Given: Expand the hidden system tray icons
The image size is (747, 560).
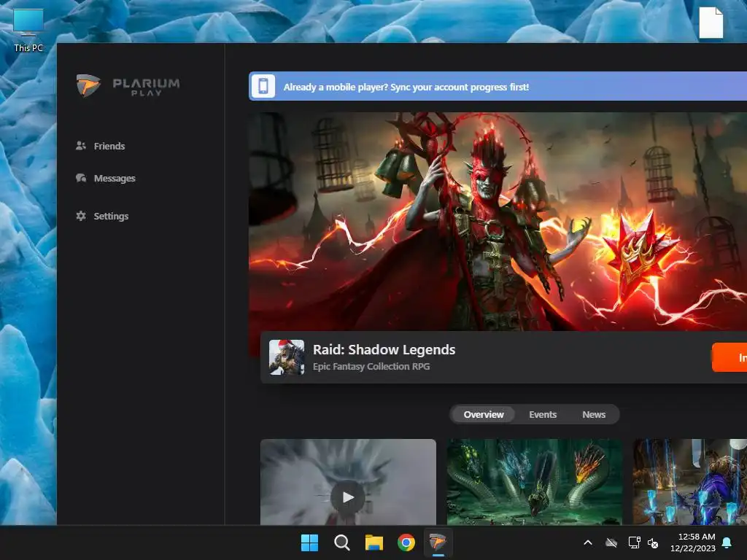Looking at the screenshot, I should 588,542.
